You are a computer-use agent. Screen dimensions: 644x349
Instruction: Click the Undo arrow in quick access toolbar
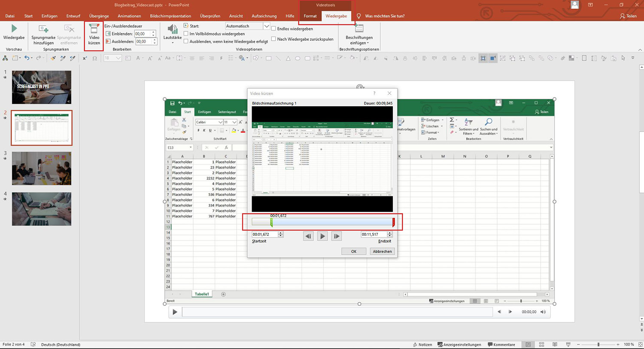[x=27, y=58]
